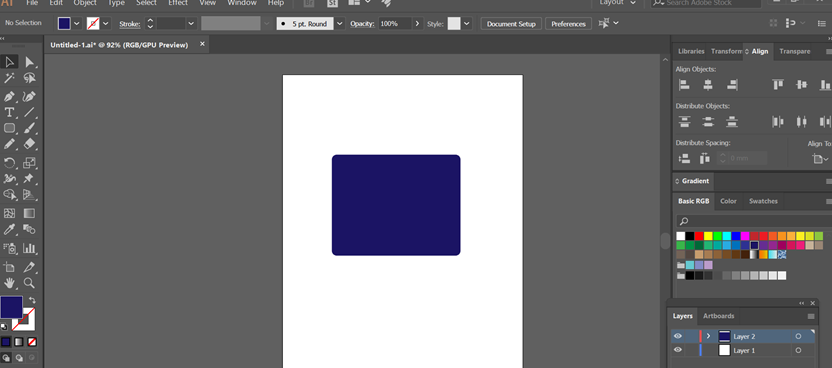Open fill color dropdown in control bar
This screenshot has width=832, height=368.
(x=77, y=23)
